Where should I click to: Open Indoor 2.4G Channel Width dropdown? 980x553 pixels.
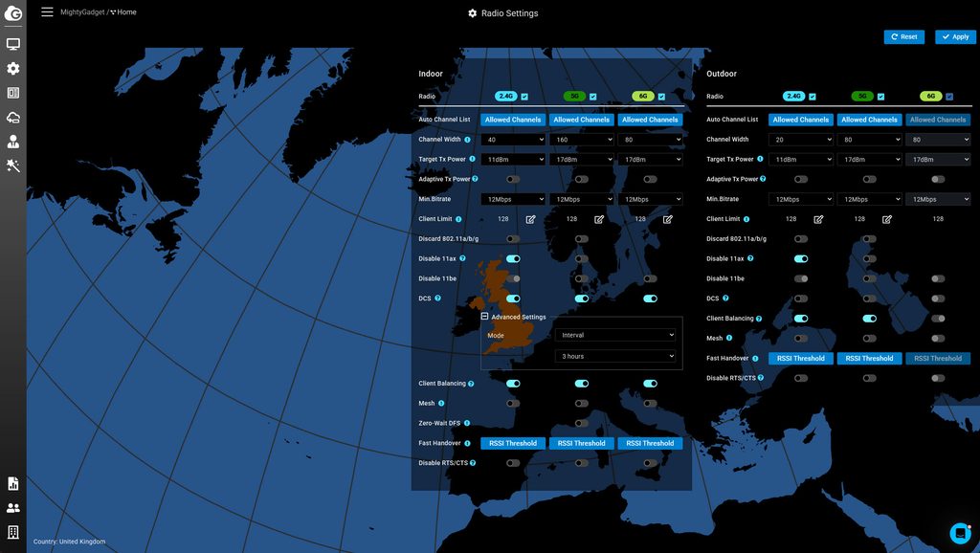tap(513, 140)
